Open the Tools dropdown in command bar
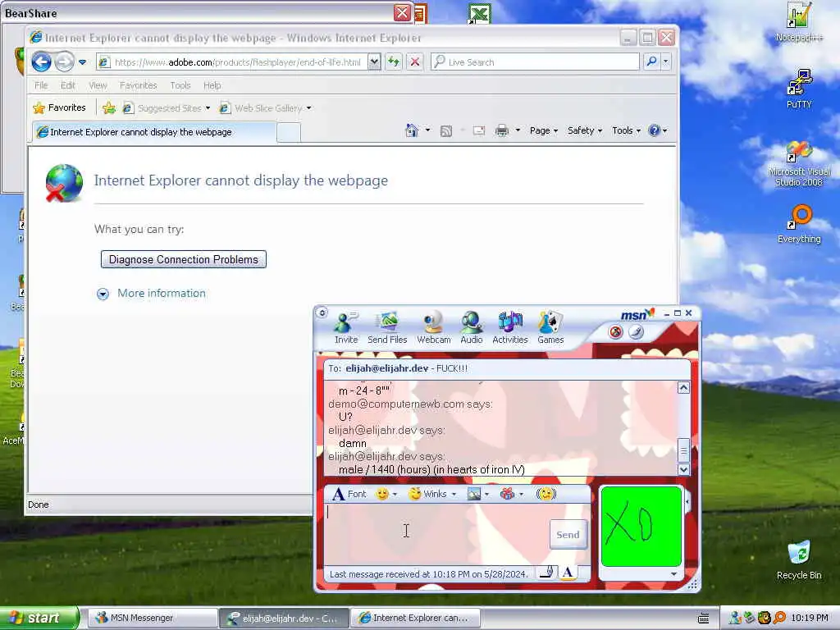 (x=626, y=130)
